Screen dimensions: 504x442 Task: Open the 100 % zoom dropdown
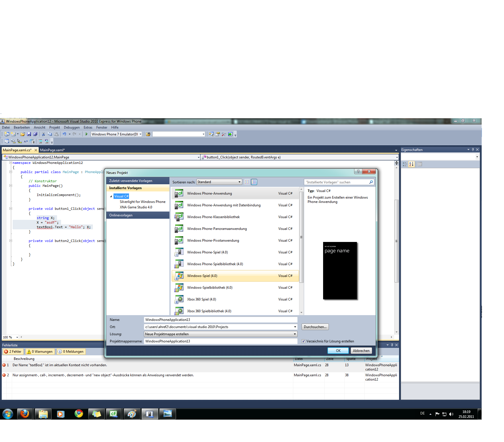point(17,337)
